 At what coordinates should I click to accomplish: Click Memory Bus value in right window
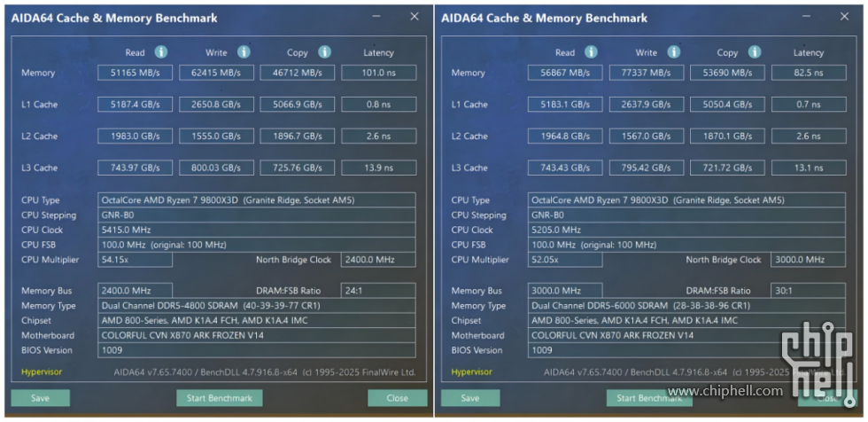pos(565,291)
